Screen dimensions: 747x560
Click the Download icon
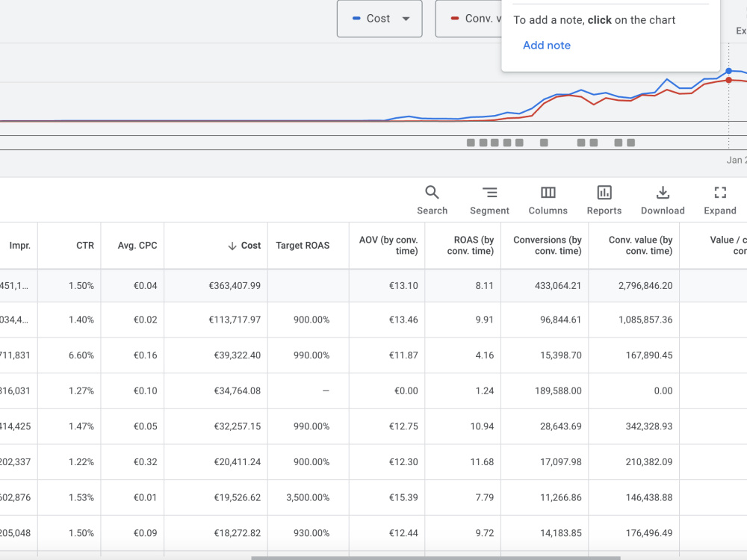[663, 193]
